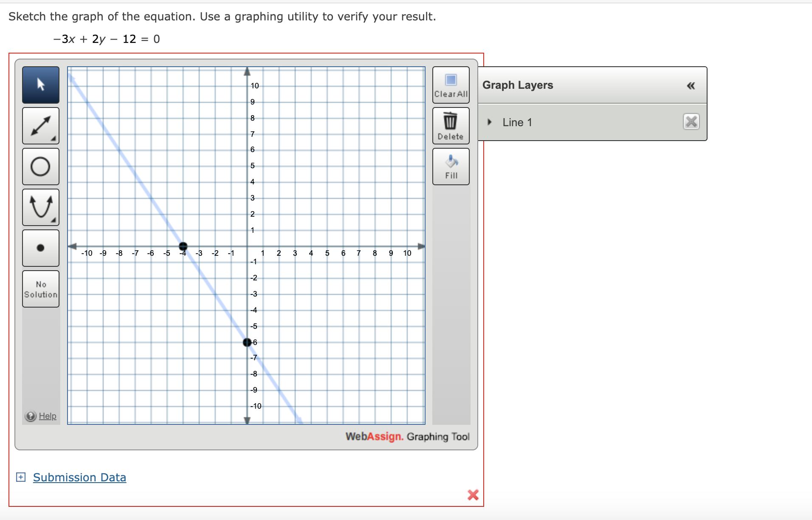
Task: Select the plotted x-intercept point
Action: pyautogui.click(x=183, y=246)
